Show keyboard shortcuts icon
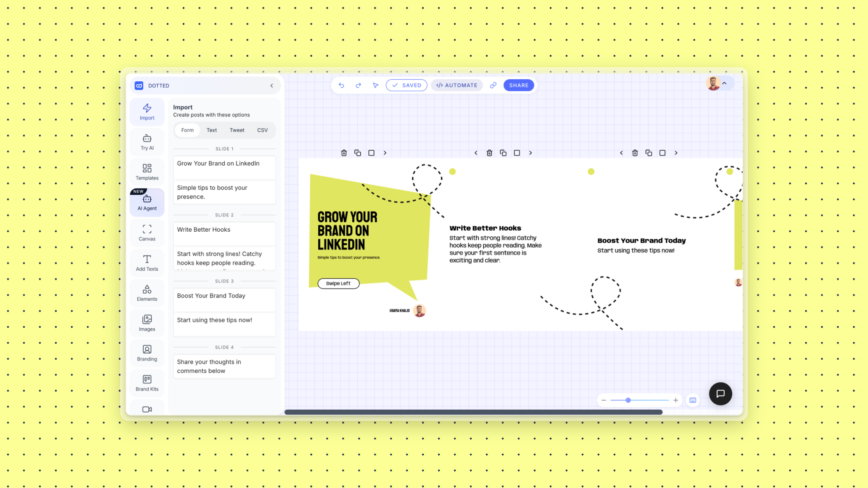Viewport: 868px width, 488px height. (x=693, y=400)
